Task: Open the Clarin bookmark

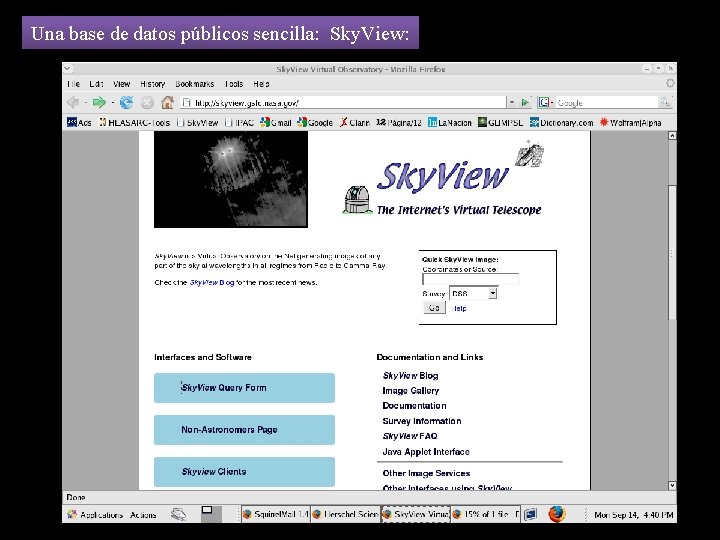Action: (354, 123)
